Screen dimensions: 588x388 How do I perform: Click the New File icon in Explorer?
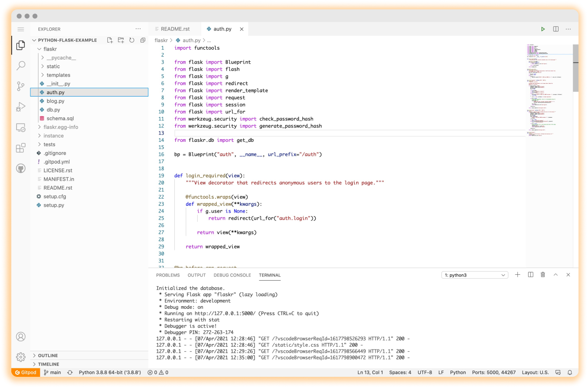110,40
